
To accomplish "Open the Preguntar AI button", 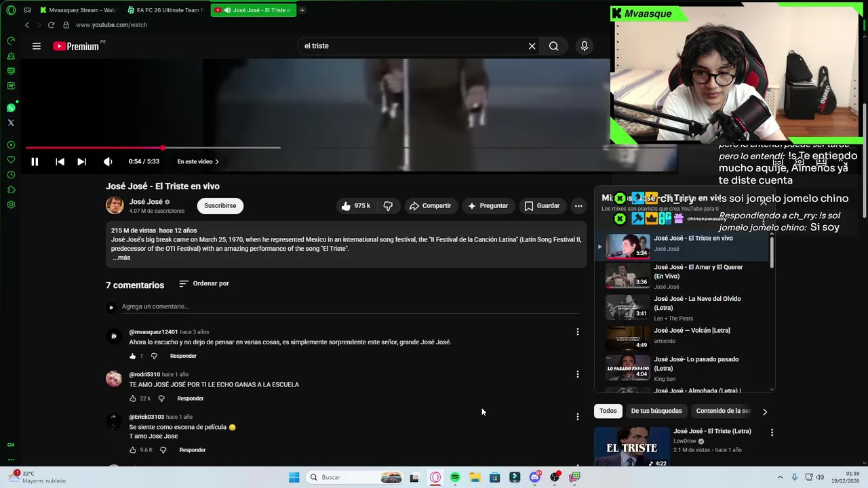I will 488,206.
